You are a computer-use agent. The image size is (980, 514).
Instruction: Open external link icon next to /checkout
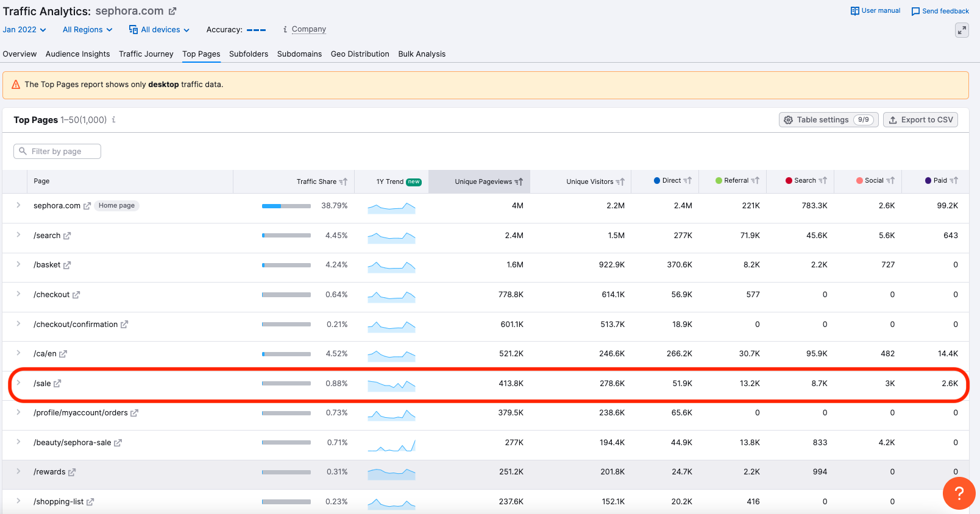[x=76, y=295]
